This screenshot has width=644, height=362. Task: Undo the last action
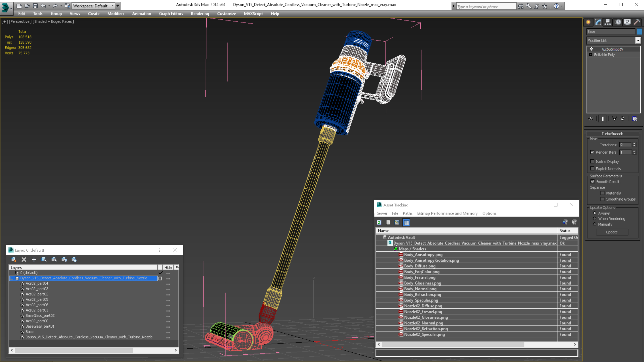point(43,6)
